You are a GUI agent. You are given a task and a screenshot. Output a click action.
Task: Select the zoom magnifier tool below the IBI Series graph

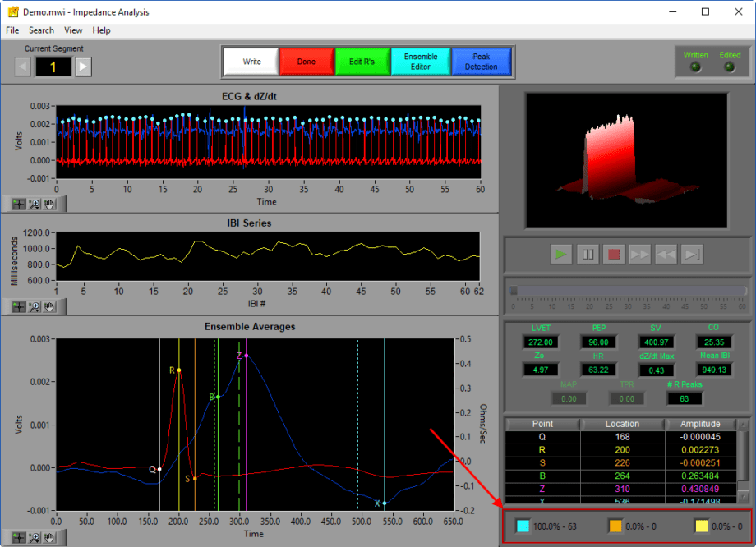(34, 307)
